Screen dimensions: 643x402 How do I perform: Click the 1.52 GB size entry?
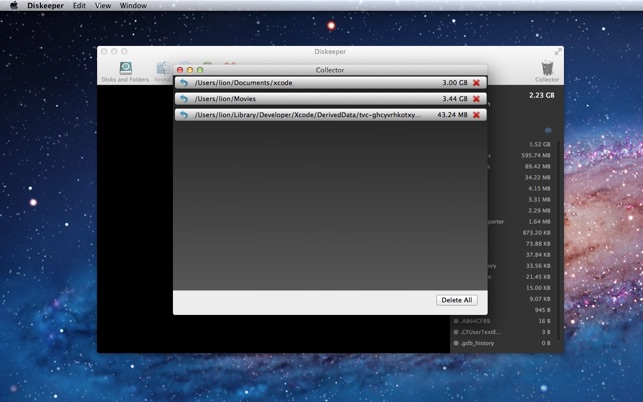pos(539,144)
